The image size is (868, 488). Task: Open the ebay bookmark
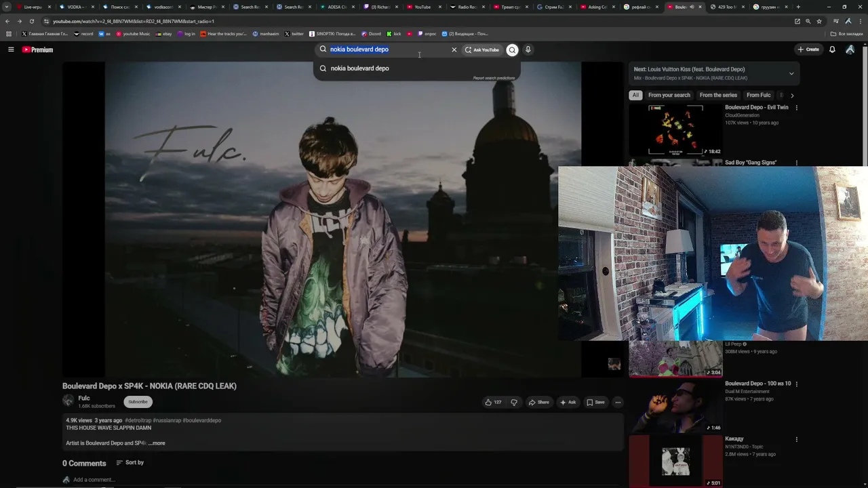pos(164,34)
